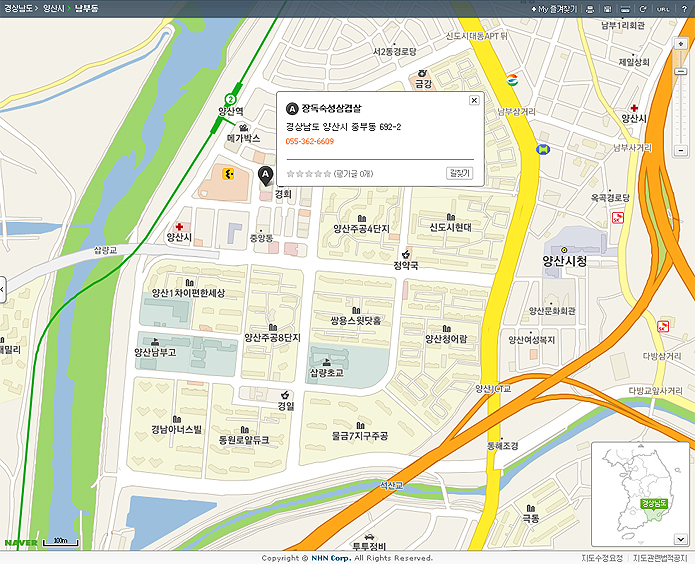This screenshot has height=564, width=695.
Task: Click the 메가박스 cinema icon
Action: 243,128
